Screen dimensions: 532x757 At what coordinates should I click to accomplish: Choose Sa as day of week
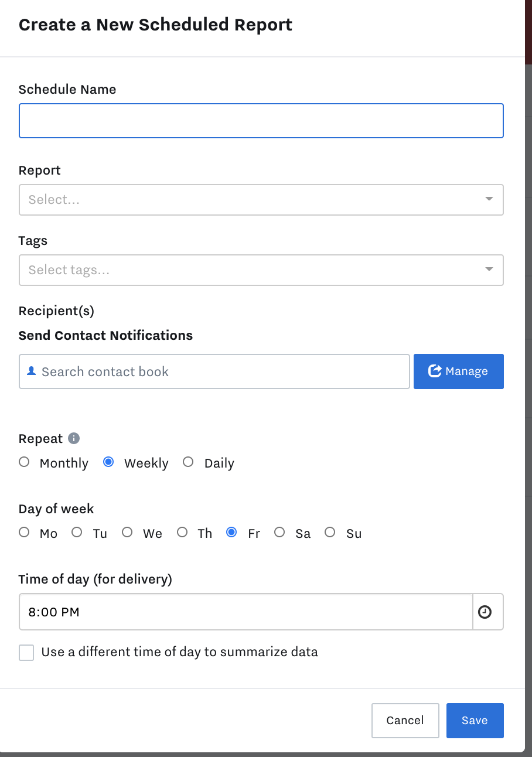pyautogui.click(x=279, y=533)
